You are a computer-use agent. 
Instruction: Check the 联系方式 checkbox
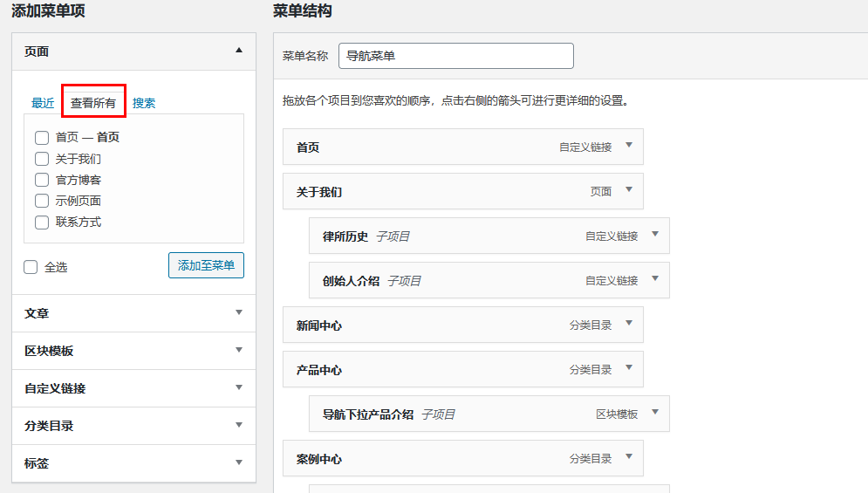[42, 223]
